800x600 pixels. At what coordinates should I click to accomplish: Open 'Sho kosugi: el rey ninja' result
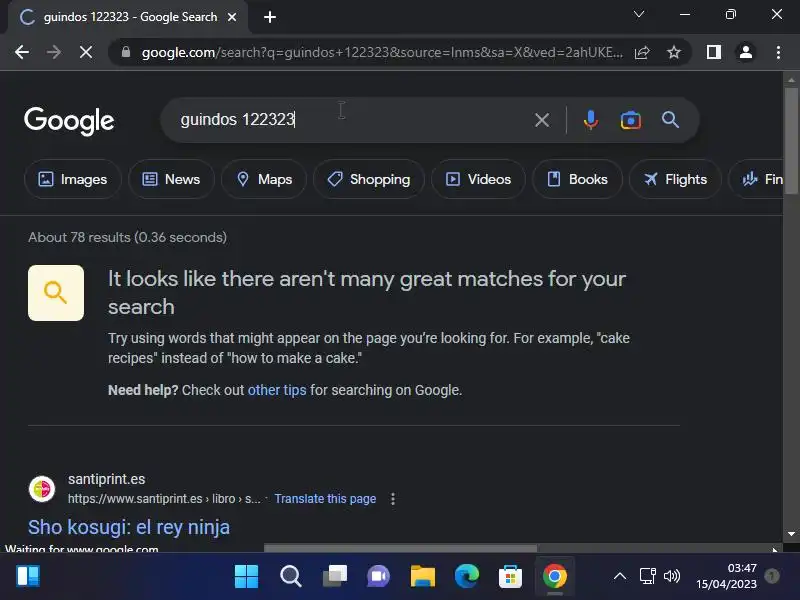tap(129, 528)
